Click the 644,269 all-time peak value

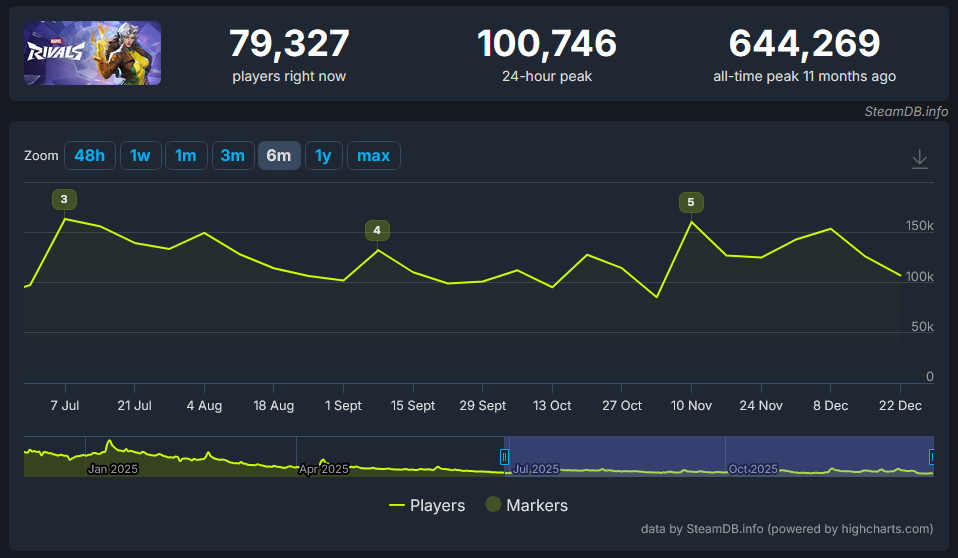tap(805, 44)
